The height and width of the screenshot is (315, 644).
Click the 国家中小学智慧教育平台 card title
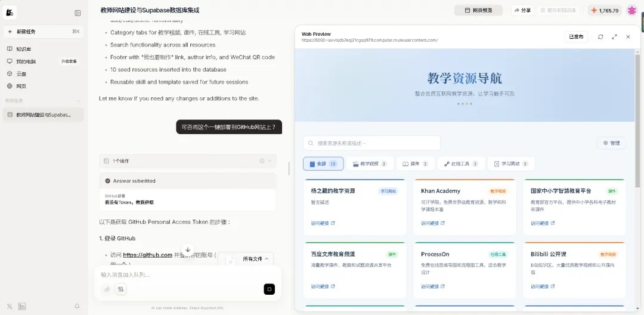(561, 191)
